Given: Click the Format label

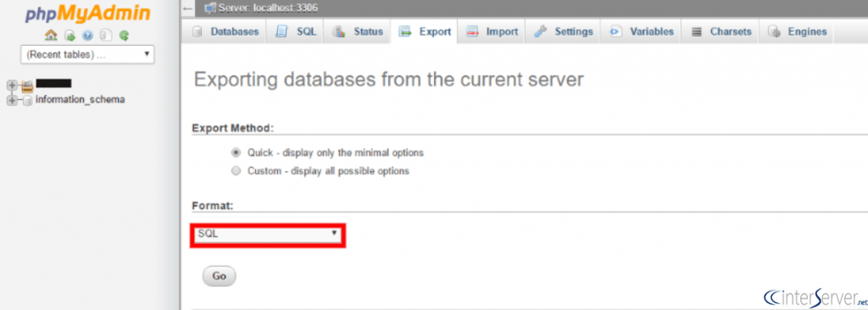Looking at the screenshot, I should [213, 205].
